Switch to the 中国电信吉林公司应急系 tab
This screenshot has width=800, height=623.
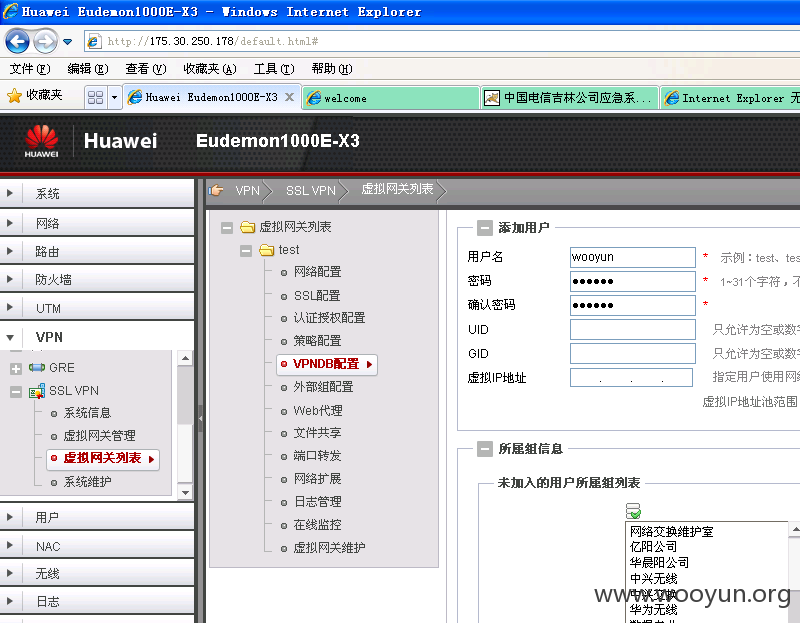point(569,98)
